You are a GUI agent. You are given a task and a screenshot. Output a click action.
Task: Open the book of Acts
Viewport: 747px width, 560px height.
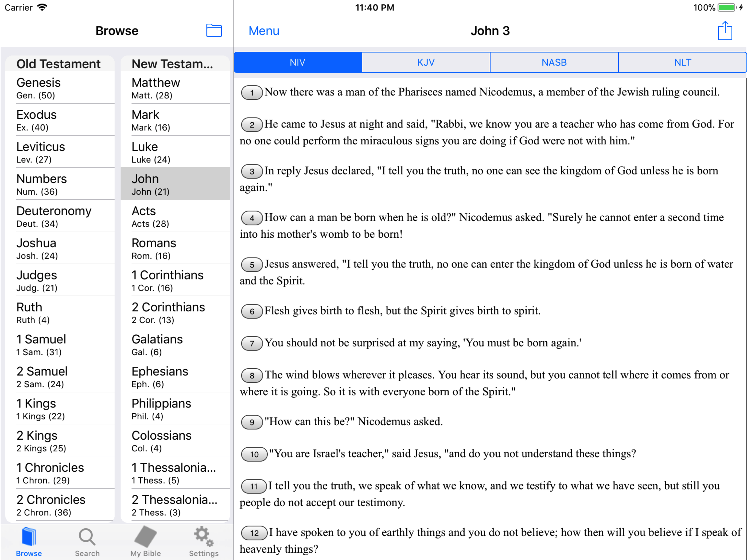click(x=175, y=216)
